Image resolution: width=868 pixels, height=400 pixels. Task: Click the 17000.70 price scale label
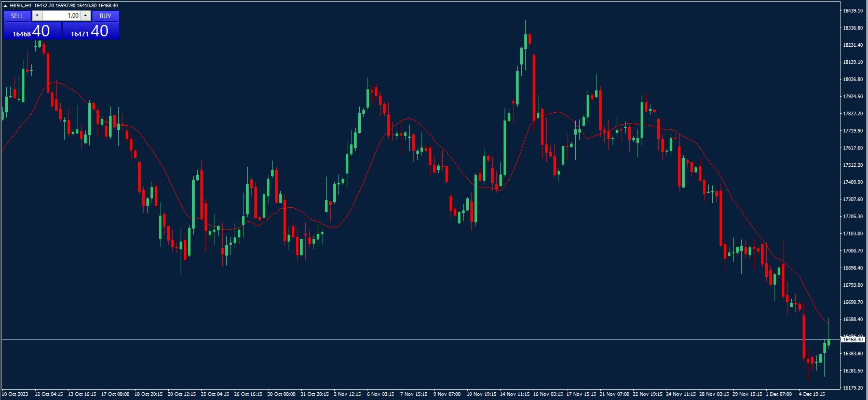(x=853, y=251)
